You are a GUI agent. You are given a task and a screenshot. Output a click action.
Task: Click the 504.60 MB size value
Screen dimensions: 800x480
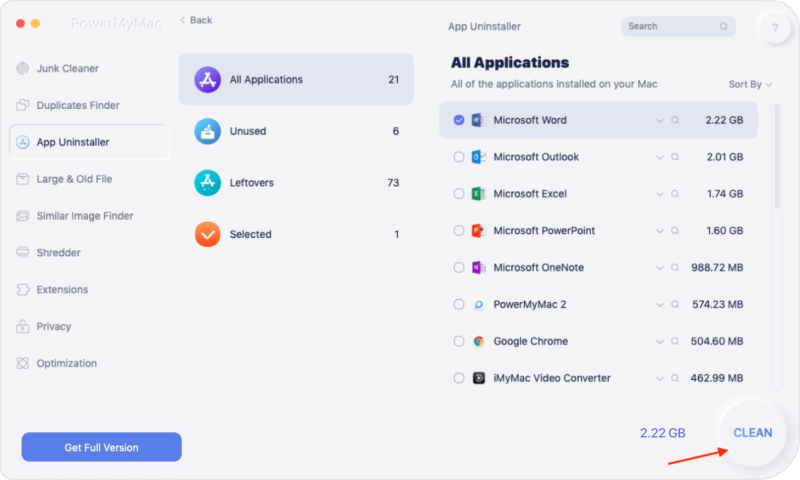(x=717, y=341)
